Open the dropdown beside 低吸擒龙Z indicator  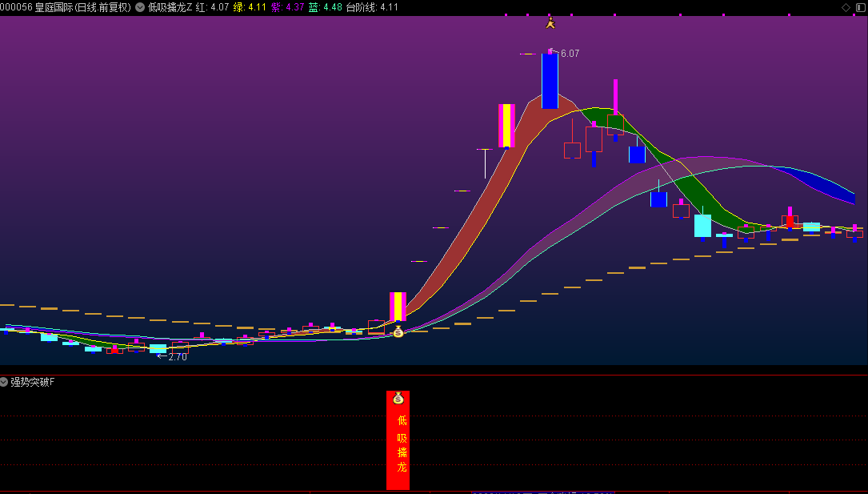pos(140,7)
